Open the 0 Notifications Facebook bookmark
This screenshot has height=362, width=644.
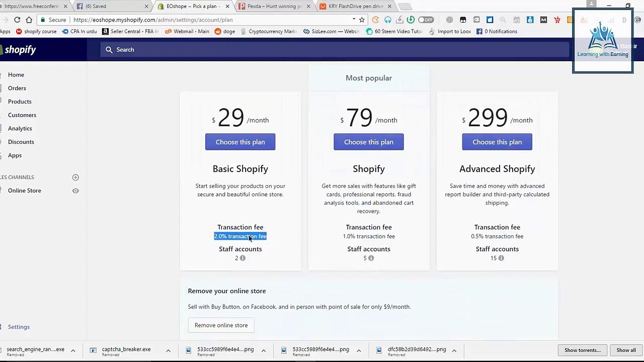pyautogui.click(x=497, y=31)
